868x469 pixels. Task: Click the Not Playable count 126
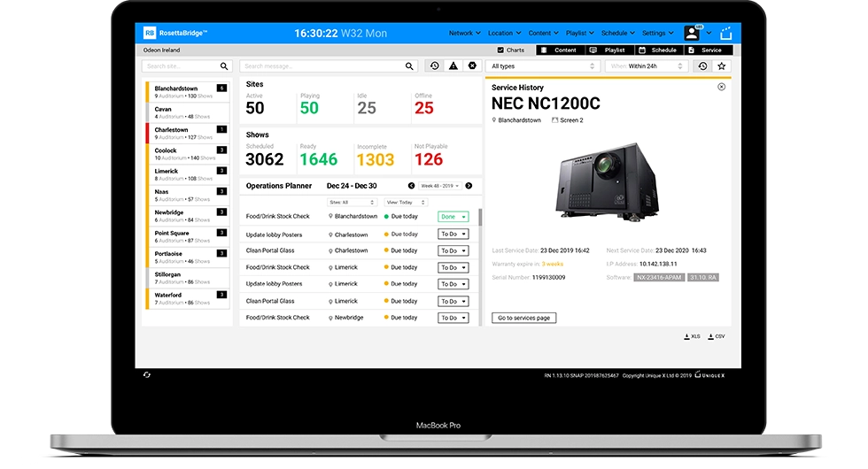pos(429,160)
